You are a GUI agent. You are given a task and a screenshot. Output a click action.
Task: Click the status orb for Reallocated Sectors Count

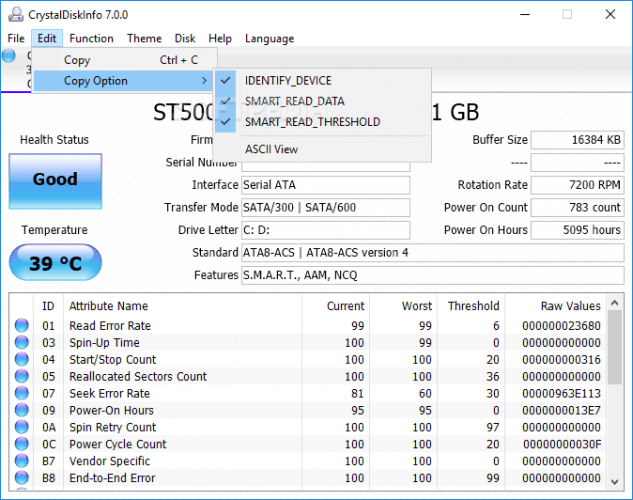(x=22, y=377)
